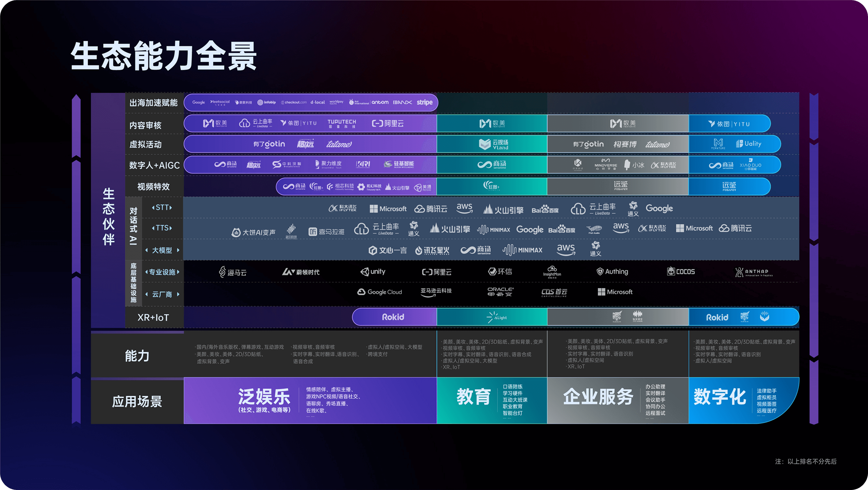Click the 应用场景 row label
The height and width of the screenshot is (490, 868).
(137, 401)
